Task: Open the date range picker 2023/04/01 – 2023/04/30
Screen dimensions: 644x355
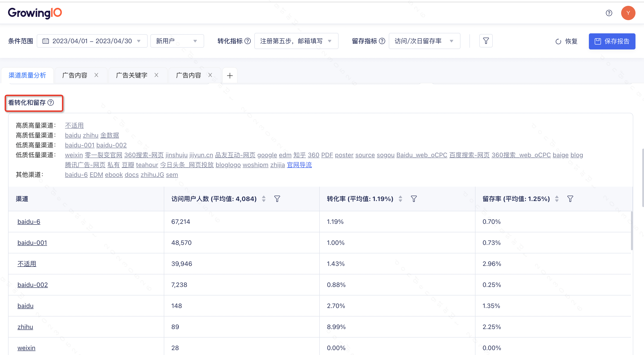Action: [92, 41]
